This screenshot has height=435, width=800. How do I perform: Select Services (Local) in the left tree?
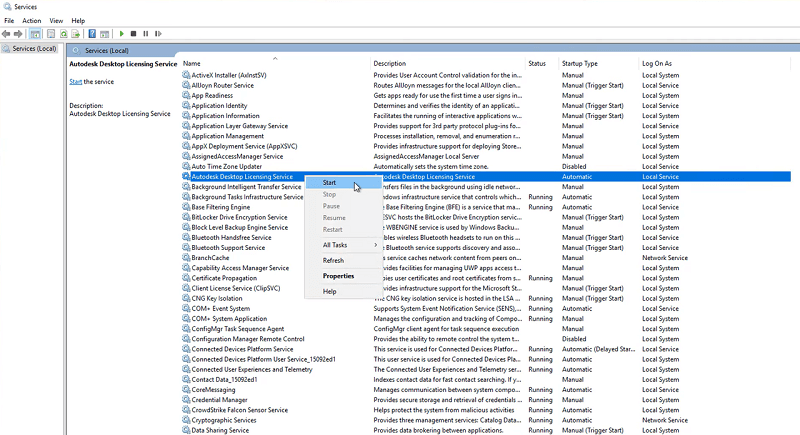(34, 49)
